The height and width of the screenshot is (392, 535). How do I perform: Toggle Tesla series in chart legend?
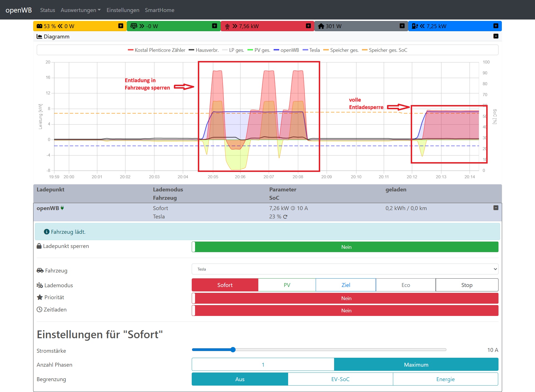tap(311, 50)
